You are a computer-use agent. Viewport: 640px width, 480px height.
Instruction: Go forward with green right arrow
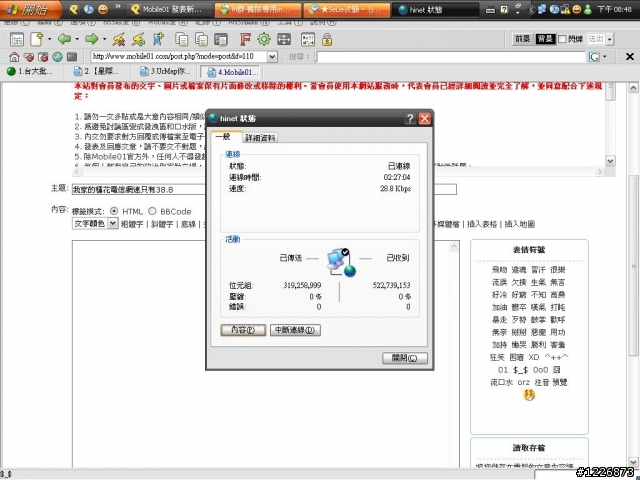(91, 39)
